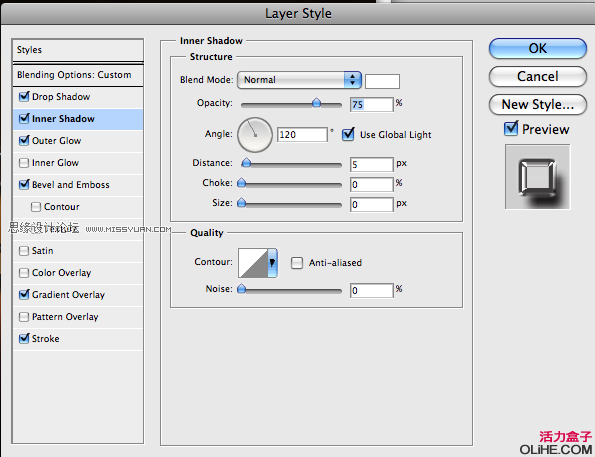Viewport: 595px width, 457px height.
Task: Click the contour curve thumbnail
Action: point(253,263)
